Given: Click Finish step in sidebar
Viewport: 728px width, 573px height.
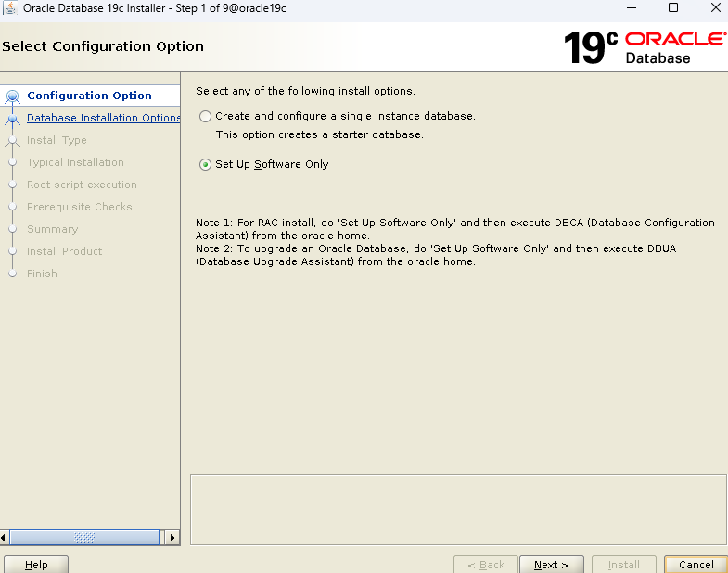Looking at the screenshot, I should (x=42, y=274).
